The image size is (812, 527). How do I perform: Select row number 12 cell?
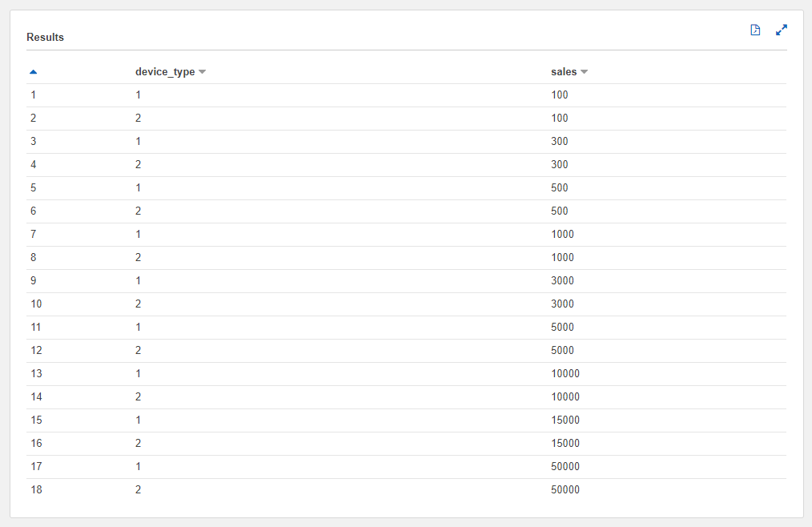[36, 350]
